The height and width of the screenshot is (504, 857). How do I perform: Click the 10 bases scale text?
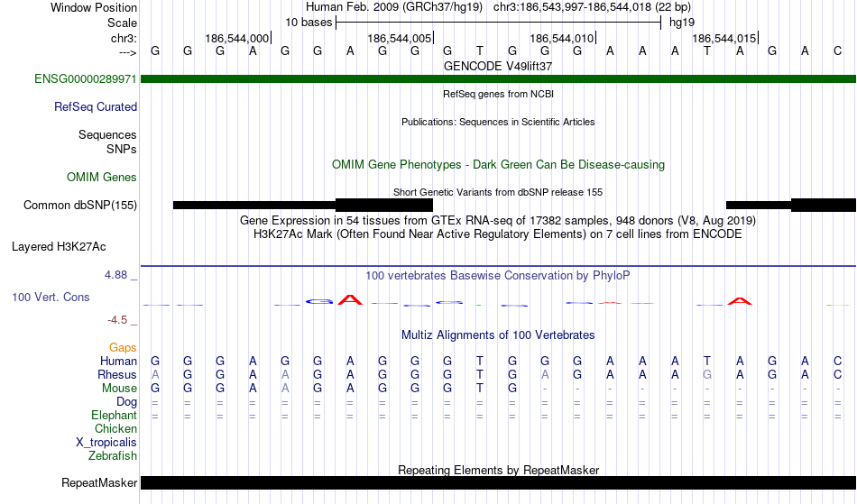[309, 23]
